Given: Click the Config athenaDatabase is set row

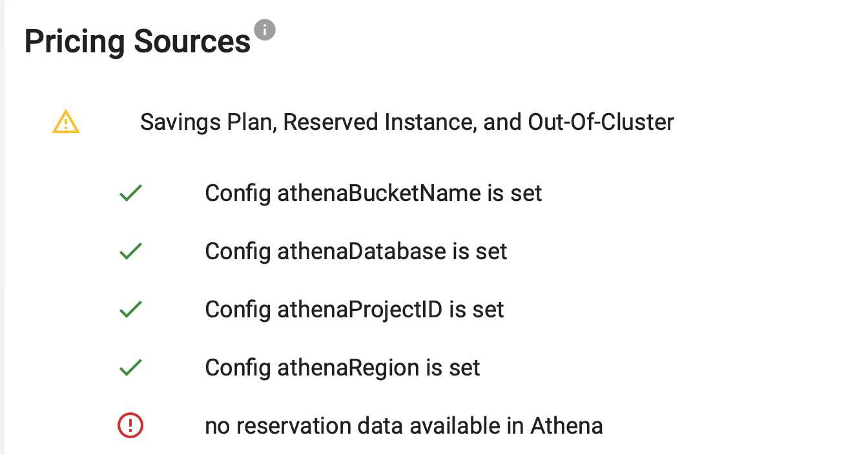Looking at the screenshot, I should [x=356, y=250].
